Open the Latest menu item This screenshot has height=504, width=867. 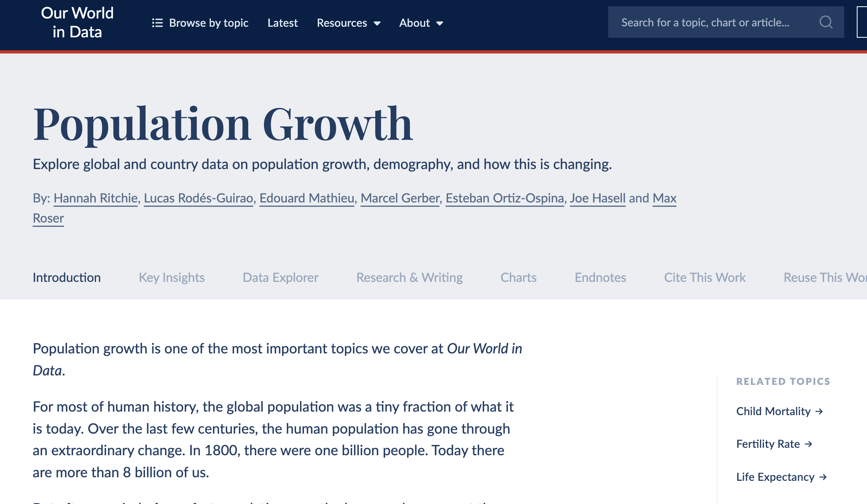point(282,23)
